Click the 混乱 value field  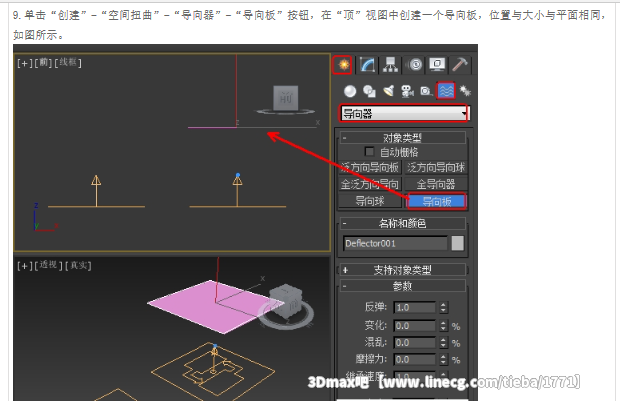(414, 342)
